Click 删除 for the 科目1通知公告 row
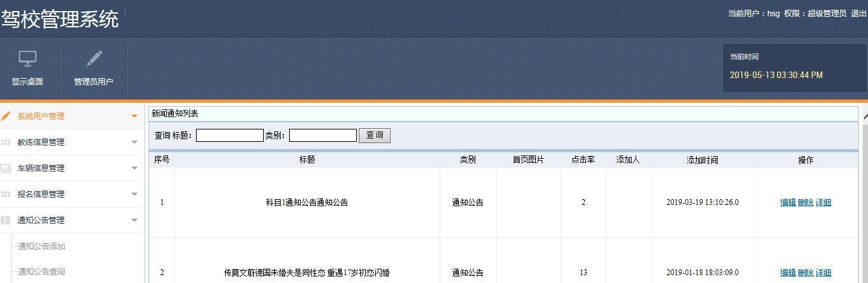The width and height of the screenshot is (868, 283). 805,202
